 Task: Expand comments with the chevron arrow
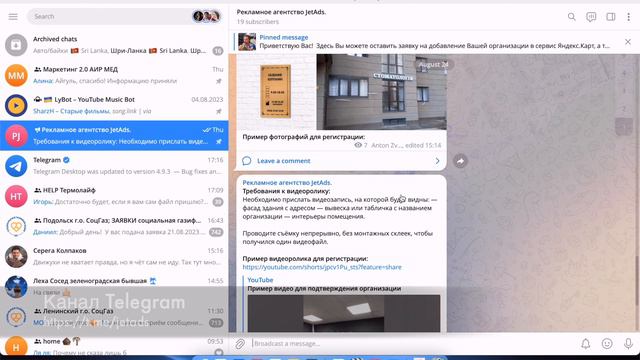coord(437,161)
